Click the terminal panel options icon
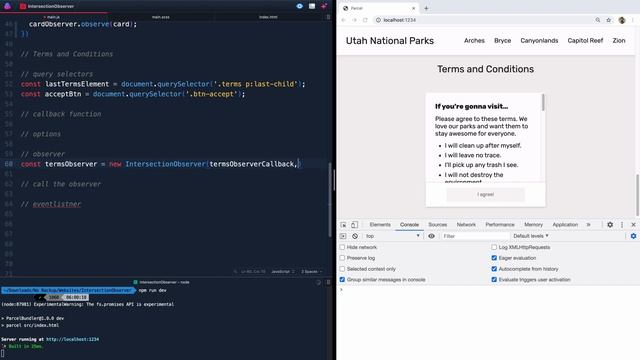 tap(328, 282)
